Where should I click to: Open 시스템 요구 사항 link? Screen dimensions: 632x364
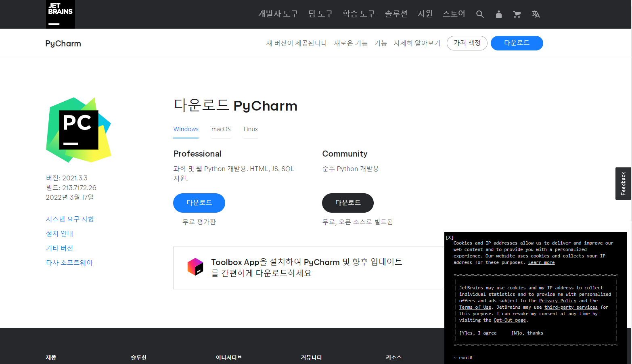point(70,219)
